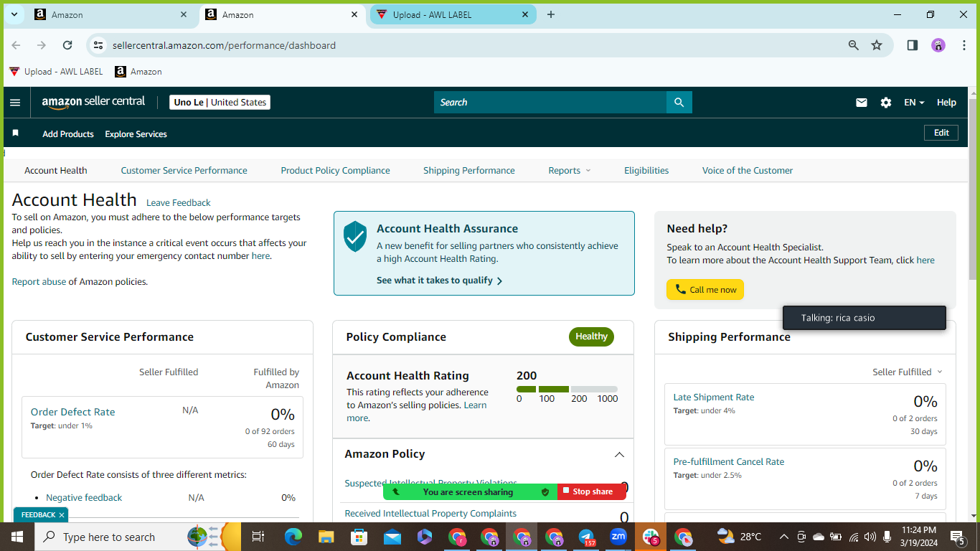Open Zoom from the taskbar

coord(618,537)
